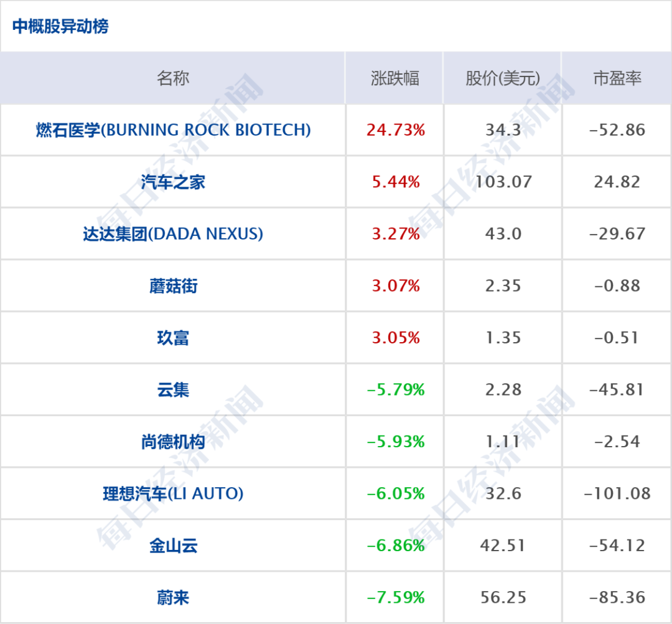Select the 达达集团(DADA NEXUS) link
The width and height of the screenshot is (672, 624).
173,234
